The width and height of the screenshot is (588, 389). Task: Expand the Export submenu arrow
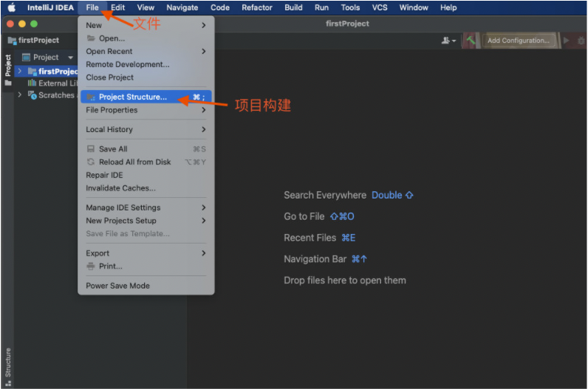tap(204, 253)
